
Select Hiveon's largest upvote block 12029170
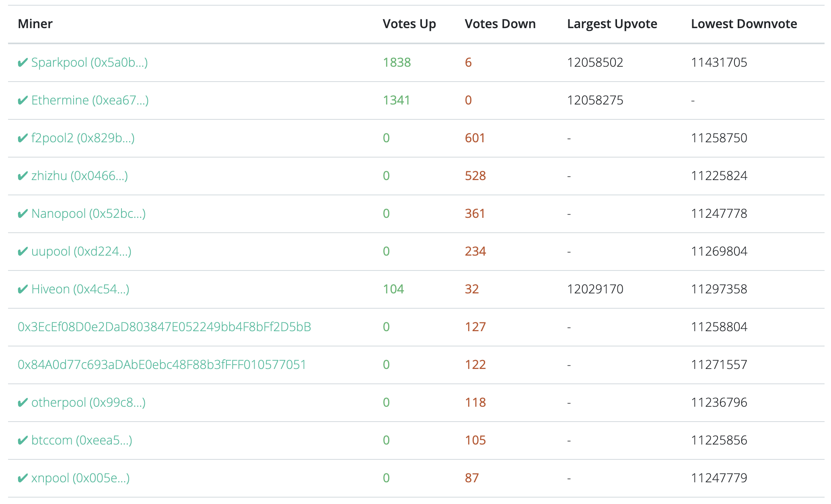pos(595,289)
